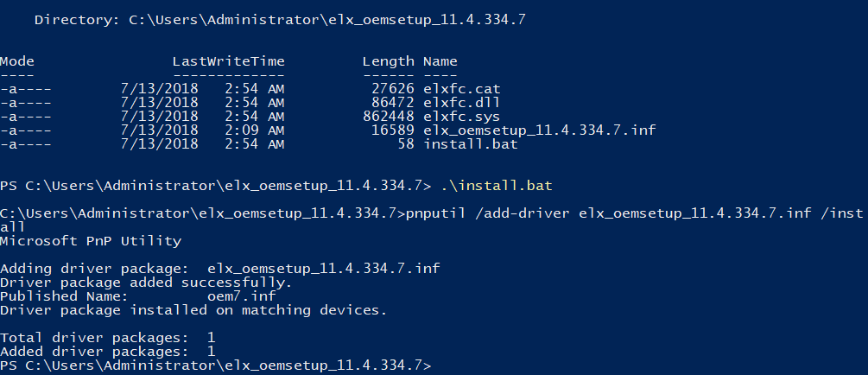Click the Total driver packages line
868x375 pixels.
pyautogui.click(x=107, y=338)
